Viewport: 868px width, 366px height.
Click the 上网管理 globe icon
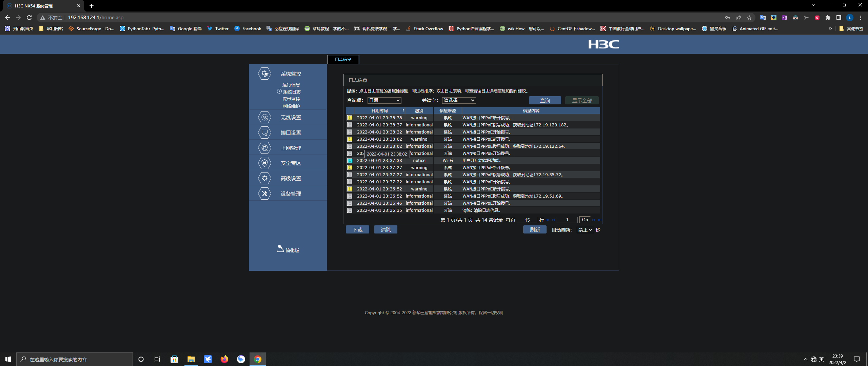(x=264, y=148)
